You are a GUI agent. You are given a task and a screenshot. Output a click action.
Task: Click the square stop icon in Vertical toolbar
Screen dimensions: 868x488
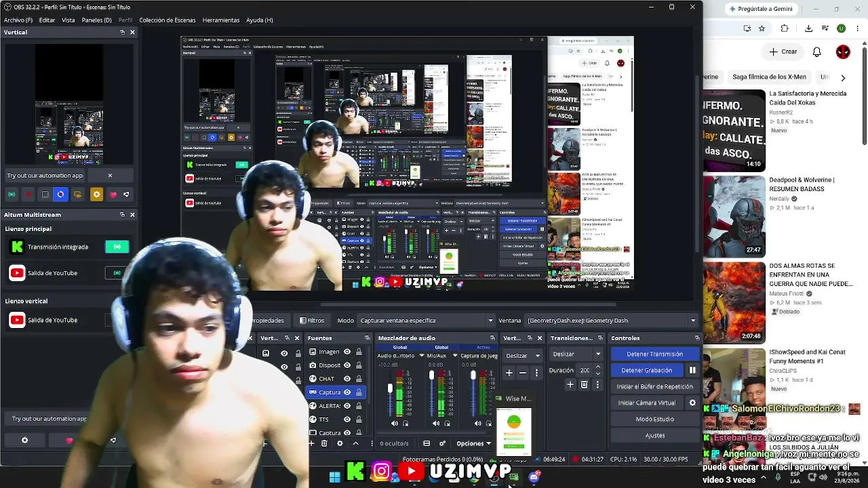click(45, 195)
